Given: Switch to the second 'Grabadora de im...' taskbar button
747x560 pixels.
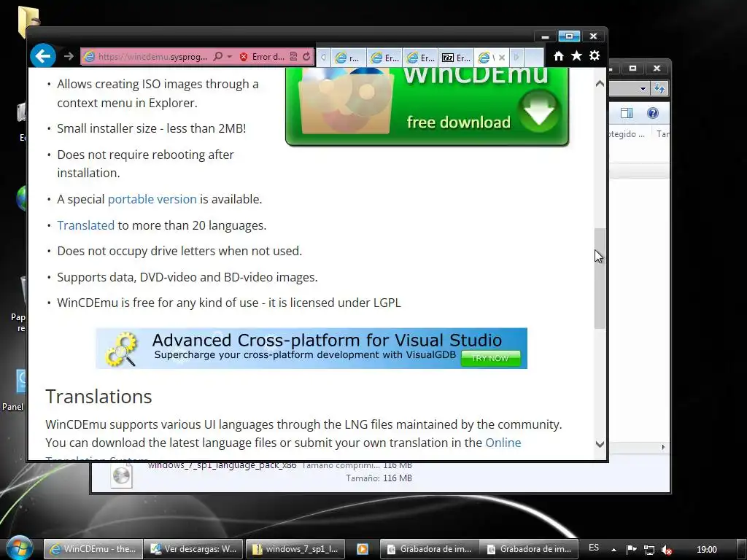Looking at the screenshot, I should click(x=529, y=549).
